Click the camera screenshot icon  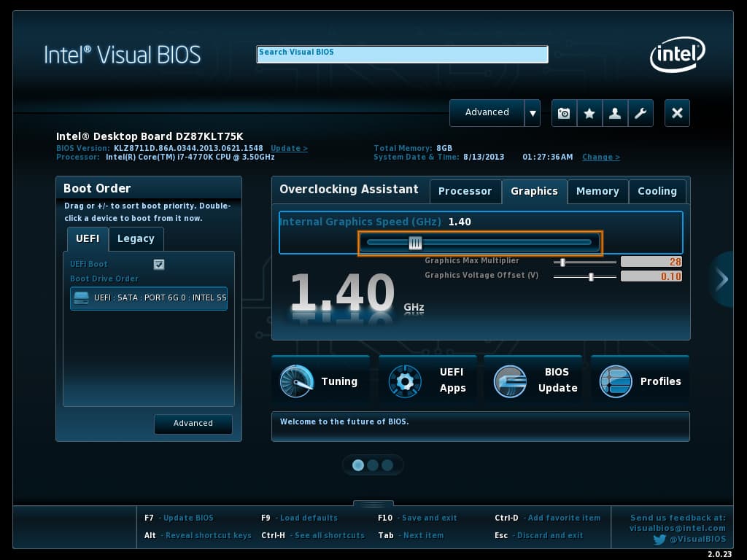pos(564,113)
